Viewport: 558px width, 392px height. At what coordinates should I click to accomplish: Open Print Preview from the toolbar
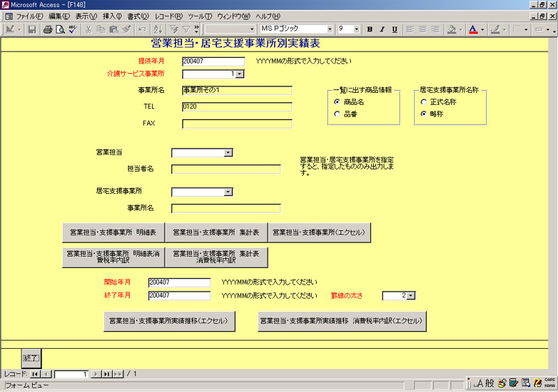(60, 29)
